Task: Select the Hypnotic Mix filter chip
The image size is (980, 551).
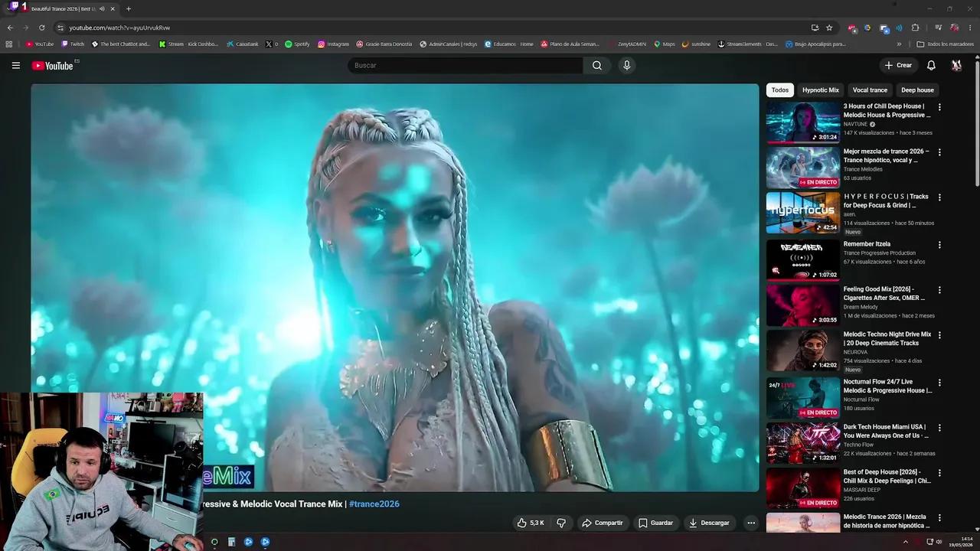Action: point(821,90)
